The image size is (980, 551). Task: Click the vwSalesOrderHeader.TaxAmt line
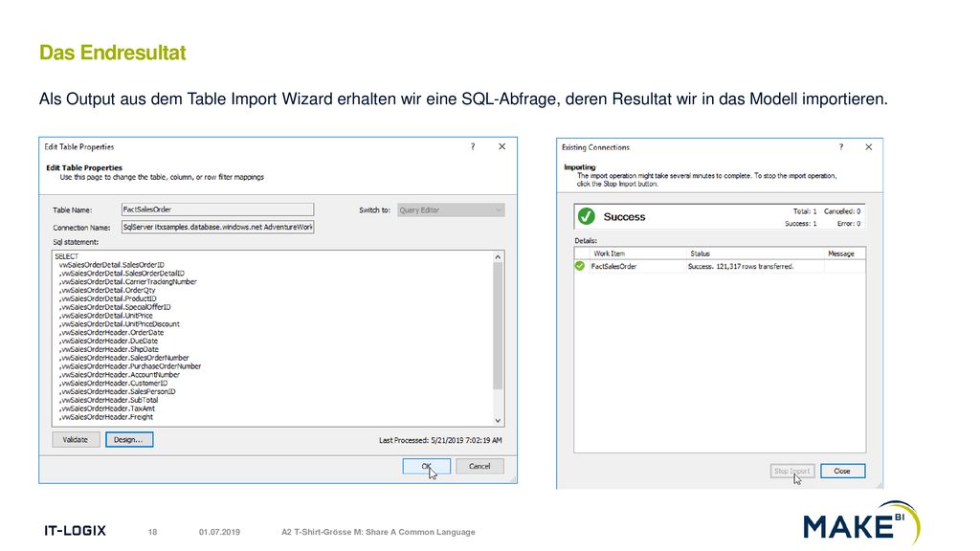107,408
